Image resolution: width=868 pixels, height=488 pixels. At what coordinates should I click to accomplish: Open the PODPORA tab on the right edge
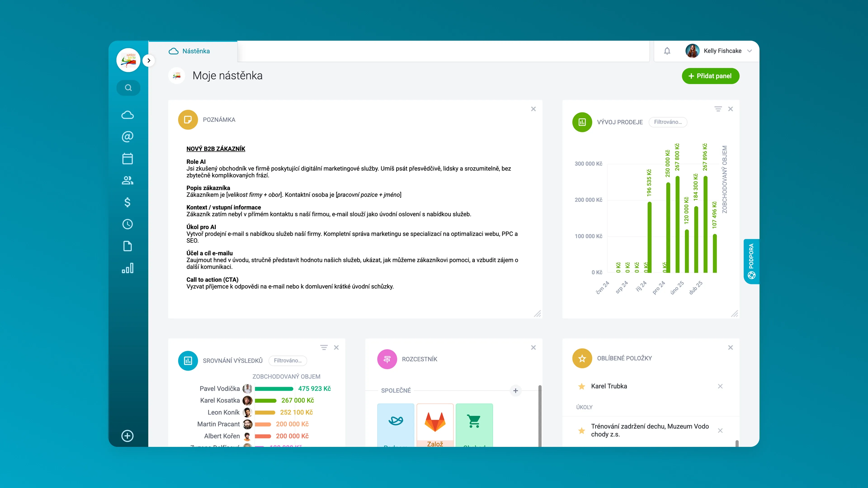click(751, 261)
